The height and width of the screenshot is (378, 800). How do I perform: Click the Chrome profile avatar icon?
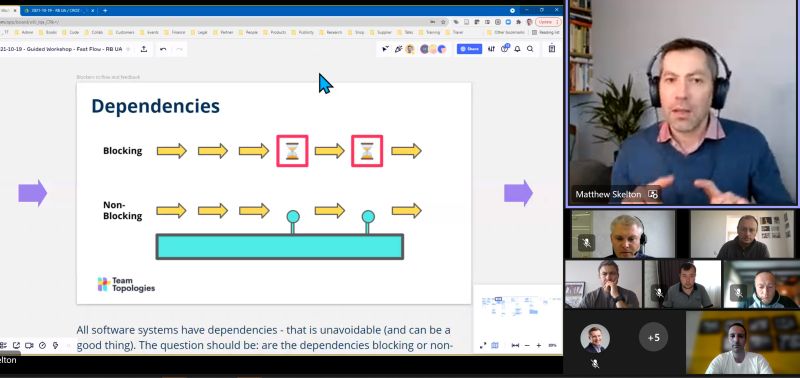coord(529,22)
